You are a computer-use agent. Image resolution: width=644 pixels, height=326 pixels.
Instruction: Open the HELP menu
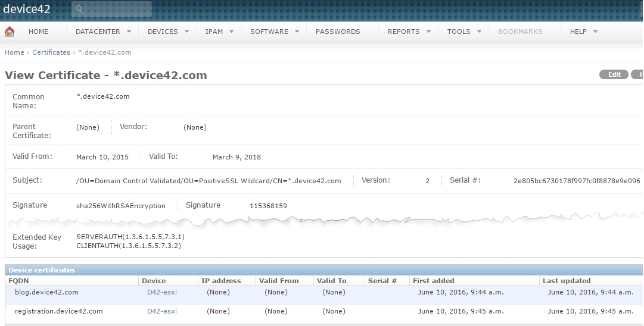[578, 32]
